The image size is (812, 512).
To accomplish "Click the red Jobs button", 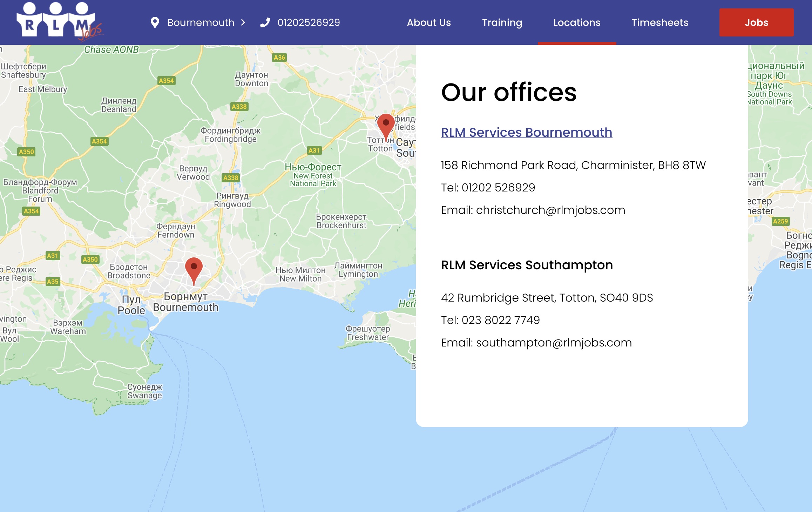I will [x=756, y=22].
